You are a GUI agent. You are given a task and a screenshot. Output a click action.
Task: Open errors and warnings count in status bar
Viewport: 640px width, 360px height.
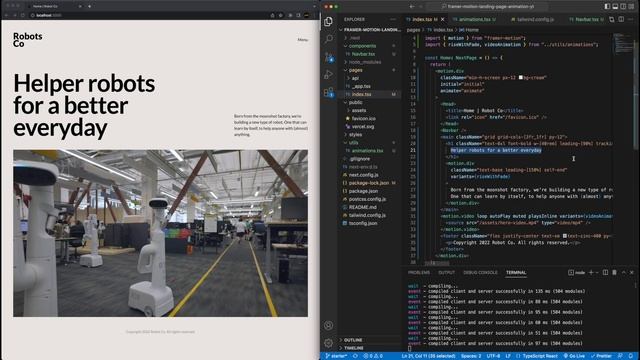point(373,356)
